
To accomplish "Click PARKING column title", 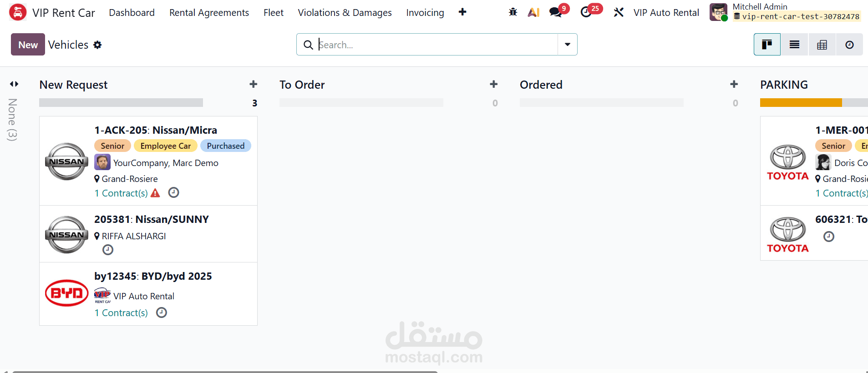I will pyautogui.click(x=784, y=85).
